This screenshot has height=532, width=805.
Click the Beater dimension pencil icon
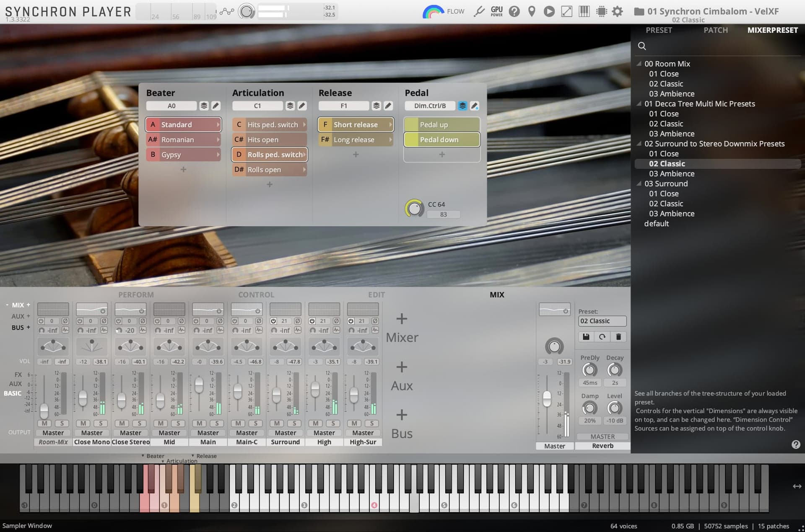[x=216, y=106]
